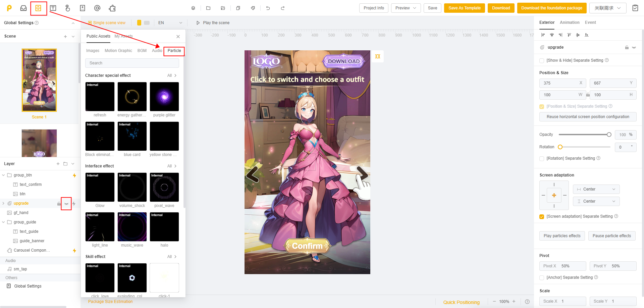The width and height of the screenshot is (644, 308).
Task: Zoom out canvas with minus icon
Action: click(x=494, y=301)
